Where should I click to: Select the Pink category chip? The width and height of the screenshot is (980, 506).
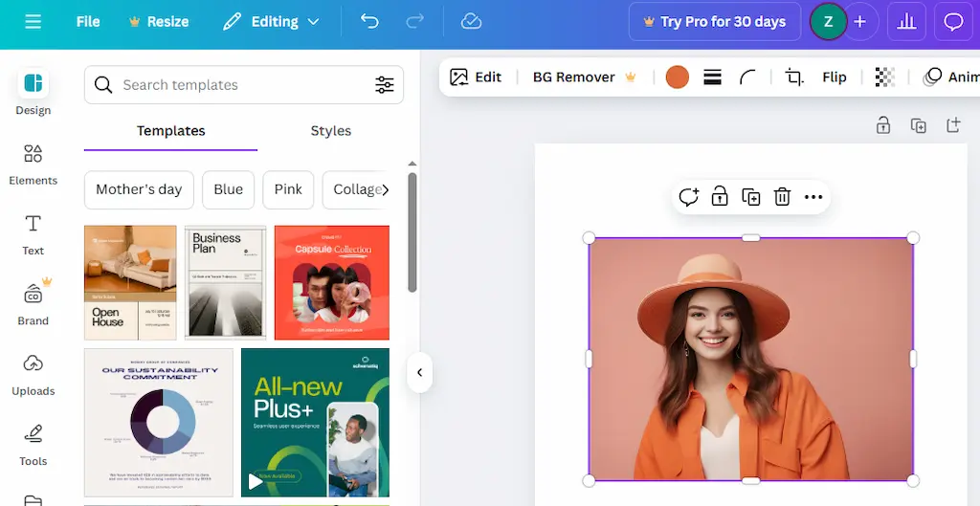(288, 190)
